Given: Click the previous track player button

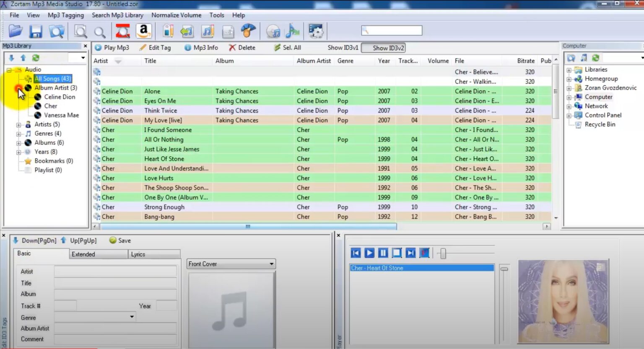Looking at the screenshot, I should point(356,253).
